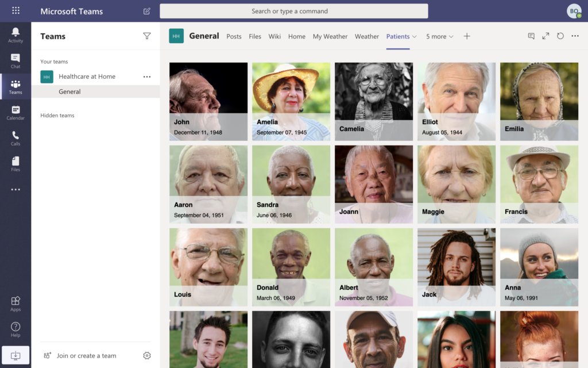Open the app launcher waffle icon
This screenshot has height=368, width=588.
point(16,10)
